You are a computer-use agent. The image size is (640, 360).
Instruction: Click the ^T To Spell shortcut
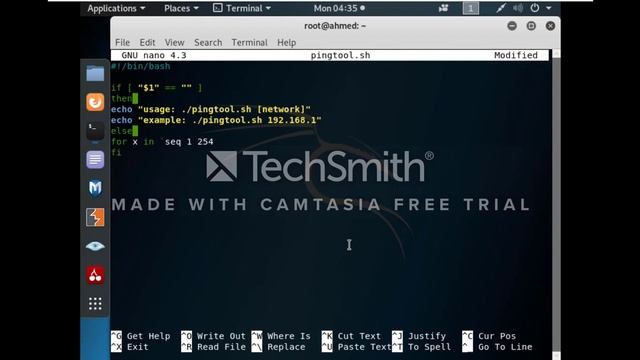(x=422, y=347)
